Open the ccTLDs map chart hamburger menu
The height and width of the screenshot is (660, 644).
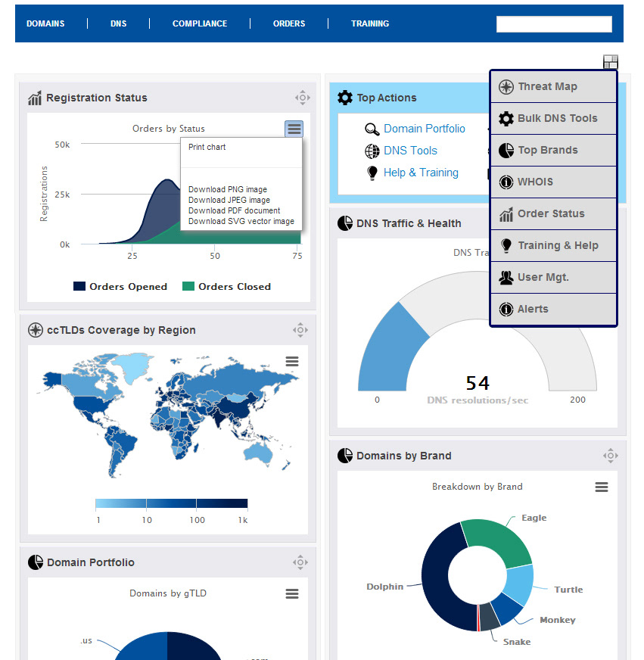pos(291,362)
